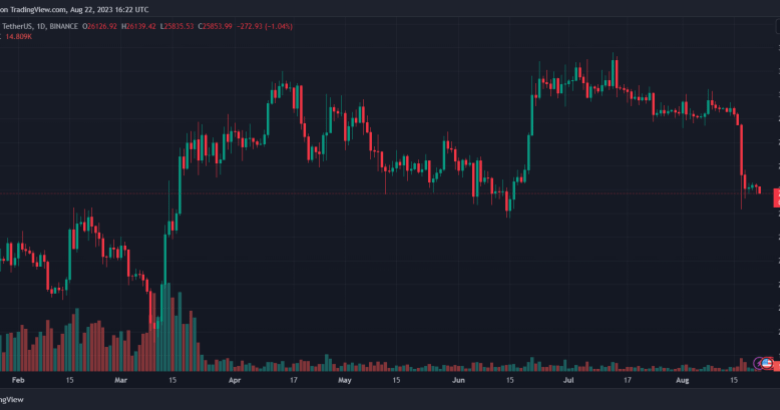Screen dimensions: 780x410
Task: Click the Mar label on time axis
Action: pos(121,381)
